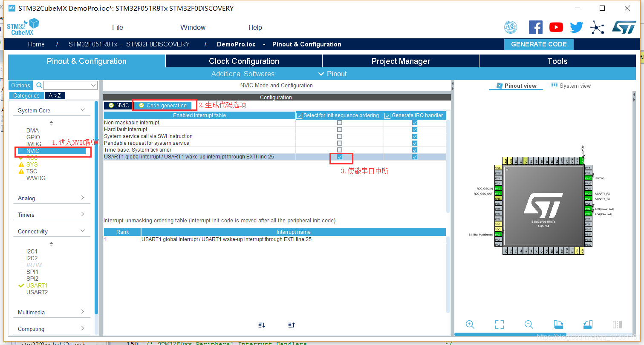Fit the chip view to the window
The width and height of the screenshot is (644, 345).
point(500,325)
